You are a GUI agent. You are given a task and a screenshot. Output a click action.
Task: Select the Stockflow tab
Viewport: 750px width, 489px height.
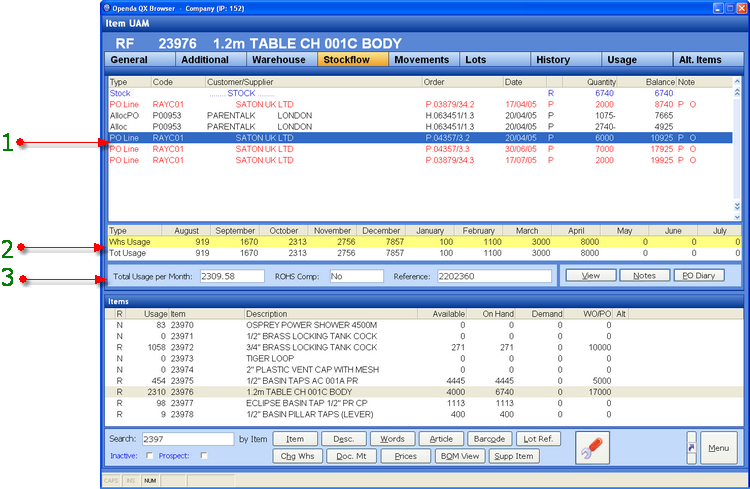pyautogui.click(x=353, y=60)
